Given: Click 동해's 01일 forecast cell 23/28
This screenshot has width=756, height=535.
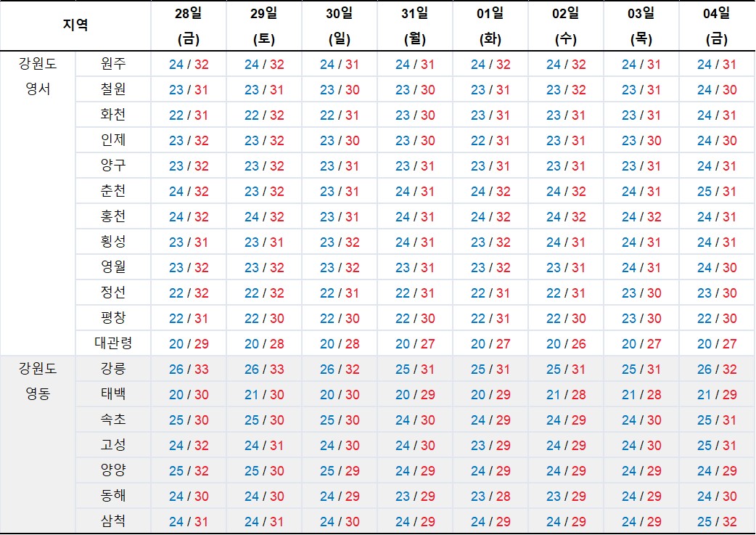Looking at the screenshot, I should pos(490,495).
